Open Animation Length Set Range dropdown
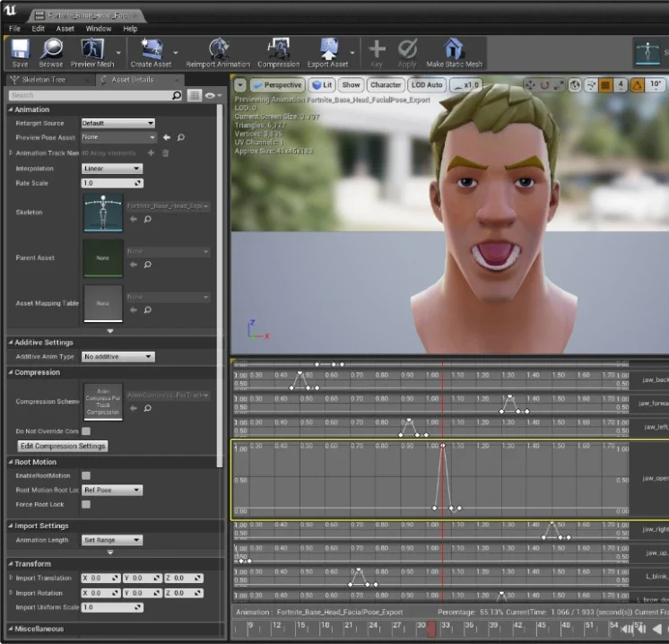Screen dimensions: 669x644 pos(112,540)
